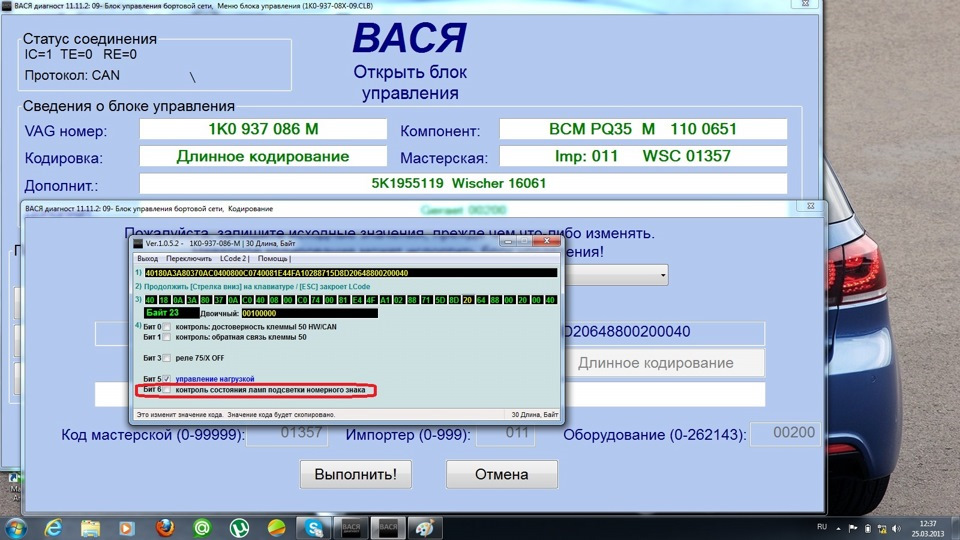Open the Помощь menu in LCode
The width and height of the screenshot is (960, 540).
(274, 258)
